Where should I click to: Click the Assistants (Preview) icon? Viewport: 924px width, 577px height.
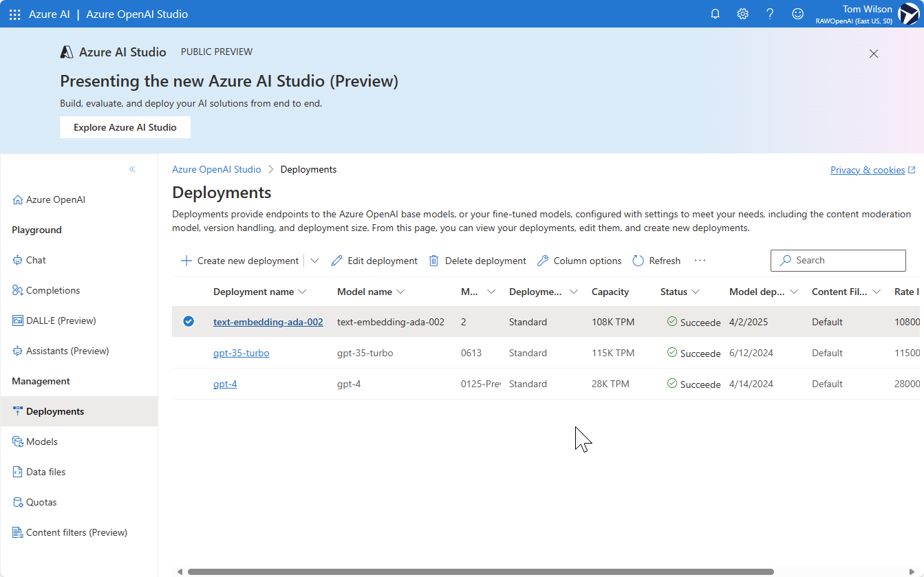point(18,351)
